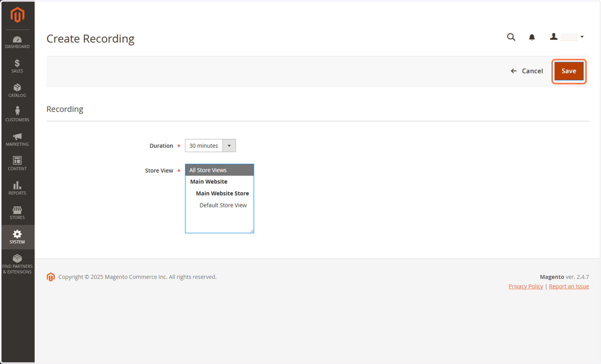Open the Catalog menu
The image size is (601, 364).
(18, 91)
